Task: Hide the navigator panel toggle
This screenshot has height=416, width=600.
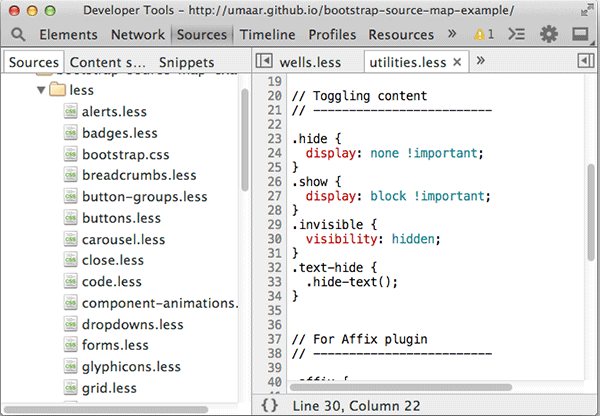Action: [264, 61]
